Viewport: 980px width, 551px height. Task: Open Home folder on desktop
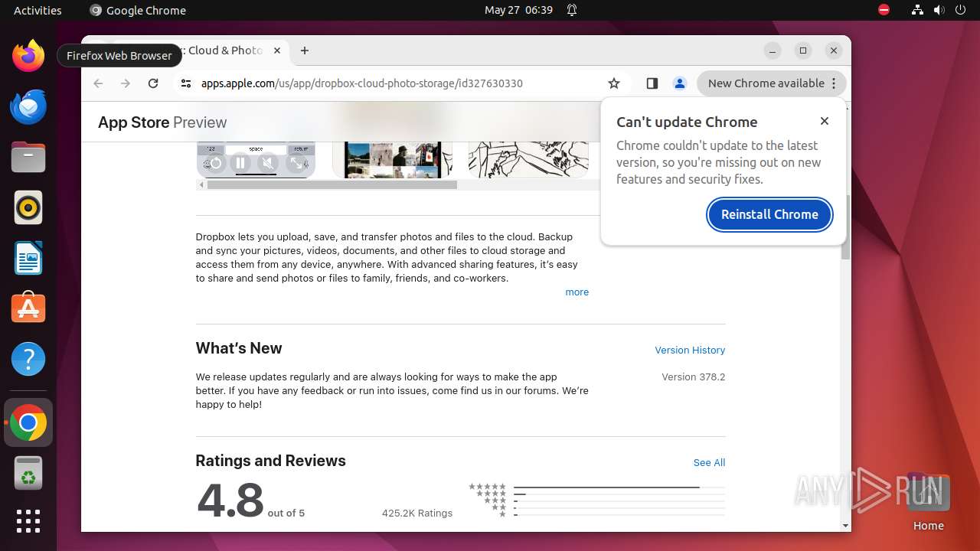coord(928,502)
